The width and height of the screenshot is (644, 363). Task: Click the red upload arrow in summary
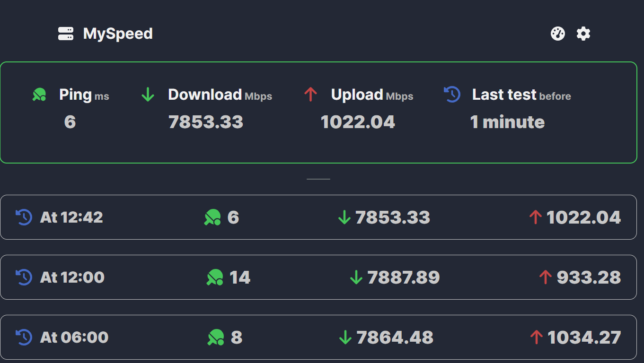click(310, 95)
